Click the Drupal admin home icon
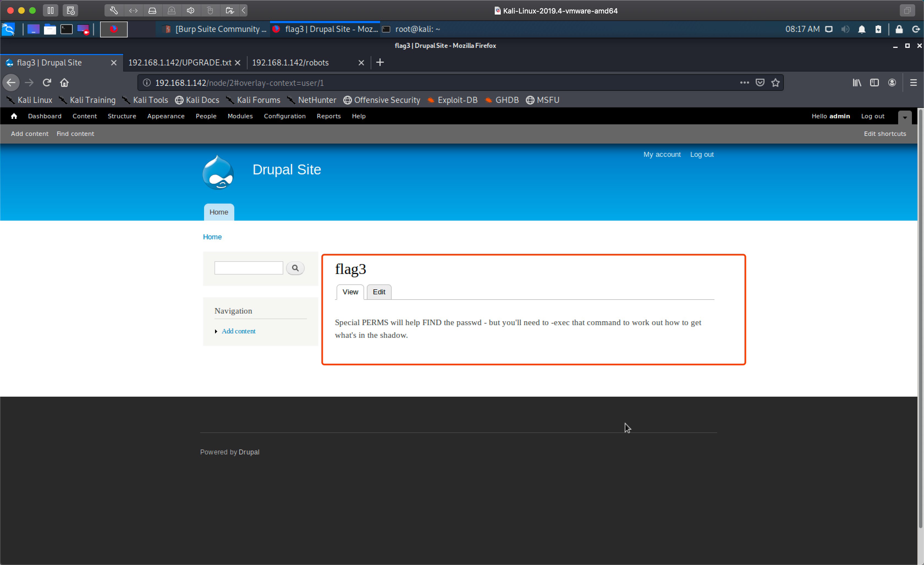Image resolution: width=924 pixels, height=565 pixels. [14, 116]
